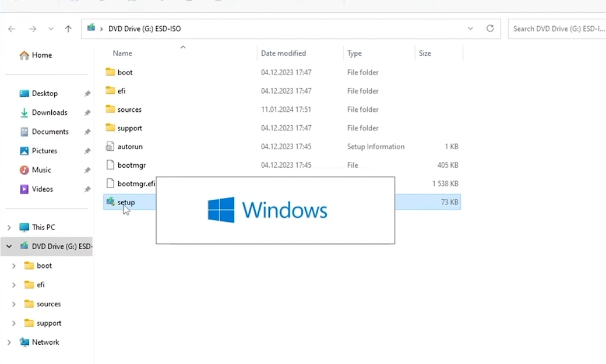The width and height of the screenshot is (606, 364).
Task: Open the address bar history dropdown
Action: (x=470, y=28)
